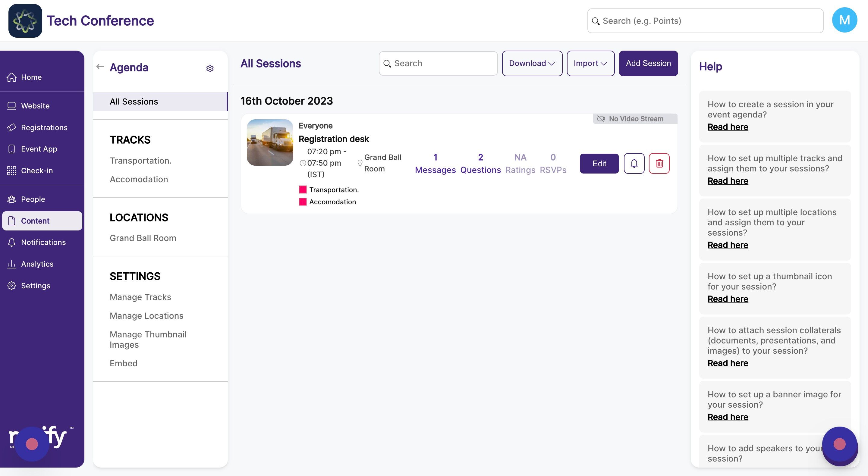Click the Add Session button

click(x=648, y=63)
